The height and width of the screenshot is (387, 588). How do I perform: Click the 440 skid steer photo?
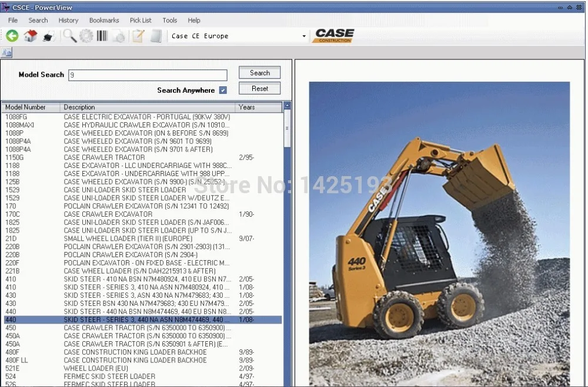pos(439,234)
